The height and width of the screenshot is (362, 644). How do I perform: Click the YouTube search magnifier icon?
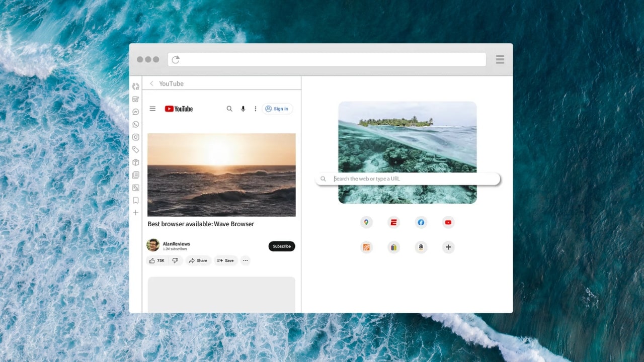[229, 109]
